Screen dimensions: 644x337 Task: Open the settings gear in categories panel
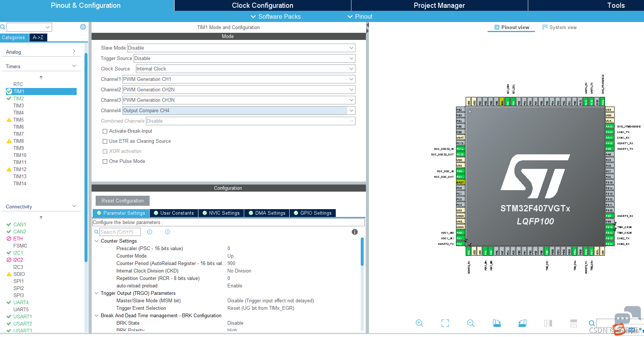[83, 27]
